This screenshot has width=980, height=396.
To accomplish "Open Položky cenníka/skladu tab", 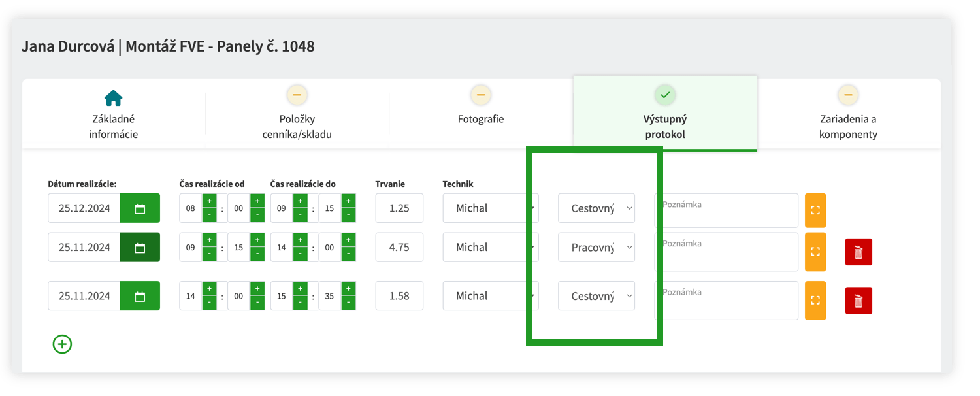I will 297,115.
